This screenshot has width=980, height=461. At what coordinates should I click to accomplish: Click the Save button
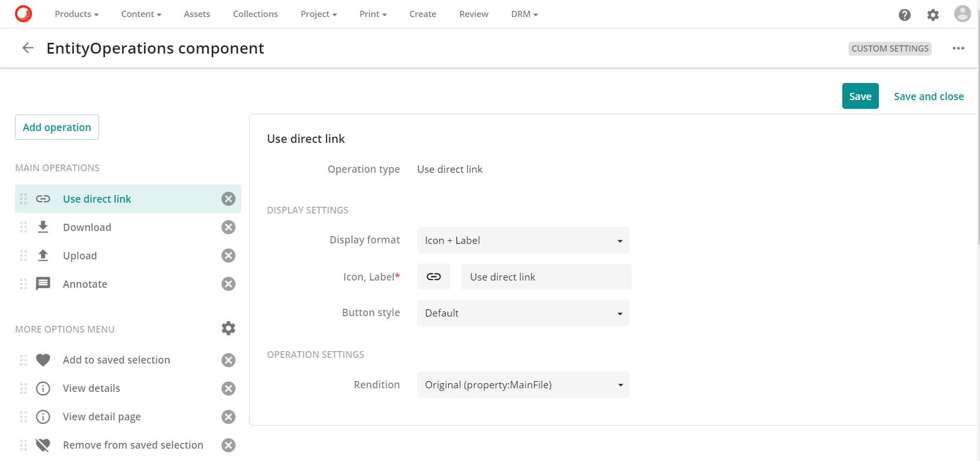click(x=860, y=96)
